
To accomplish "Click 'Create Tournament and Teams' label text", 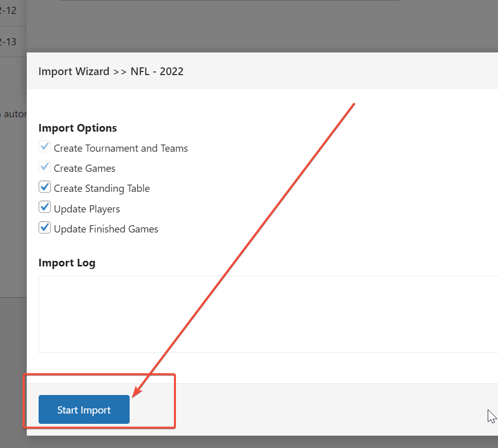I will (121, 148).
